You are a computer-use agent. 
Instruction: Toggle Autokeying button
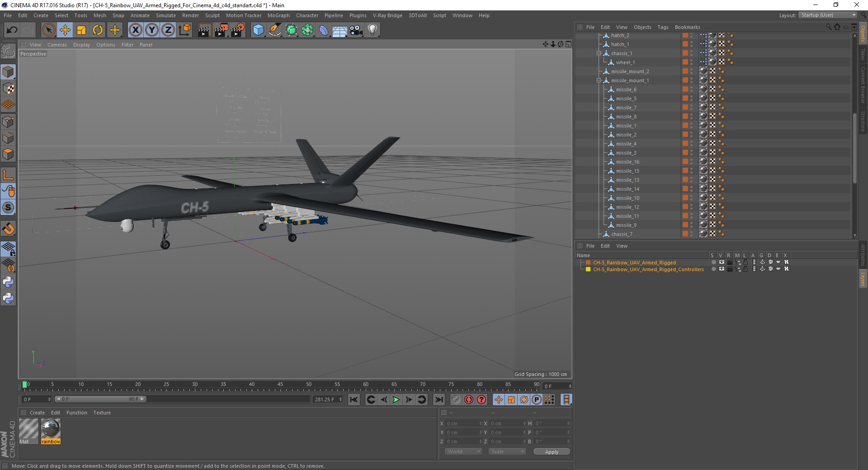pos(469,399)
